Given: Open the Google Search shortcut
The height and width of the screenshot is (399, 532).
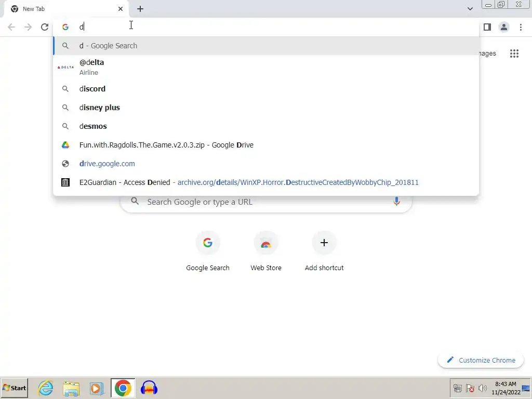Looking at the screenshot, I should tap(208, 251).
